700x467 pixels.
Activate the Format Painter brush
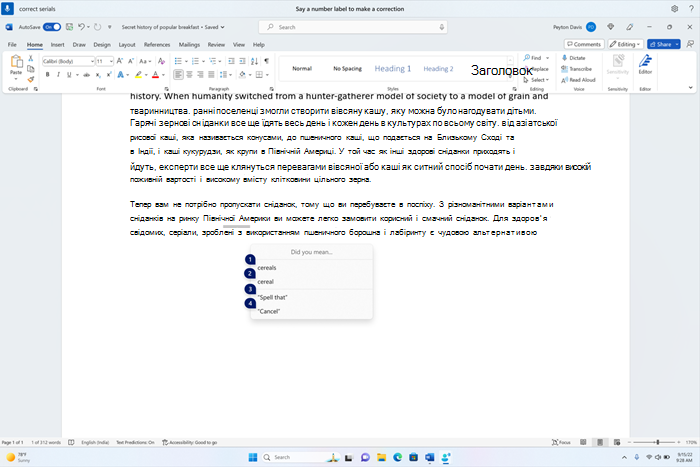click(30, 79)
